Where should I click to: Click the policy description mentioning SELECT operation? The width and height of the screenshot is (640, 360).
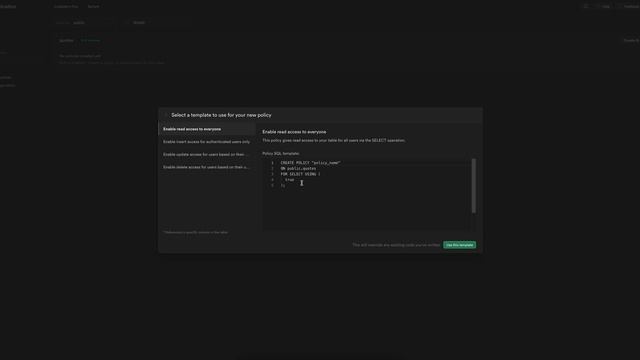pyautogui.click(x=333, y=140)
